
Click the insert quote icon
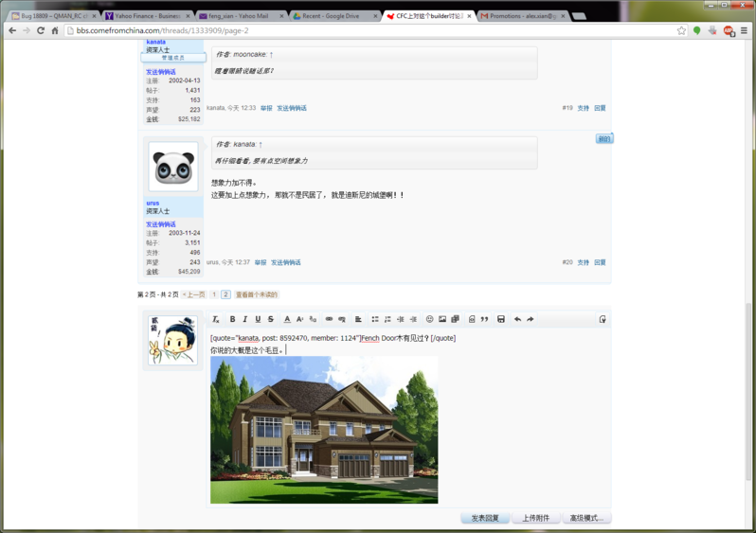coord(484,319)
